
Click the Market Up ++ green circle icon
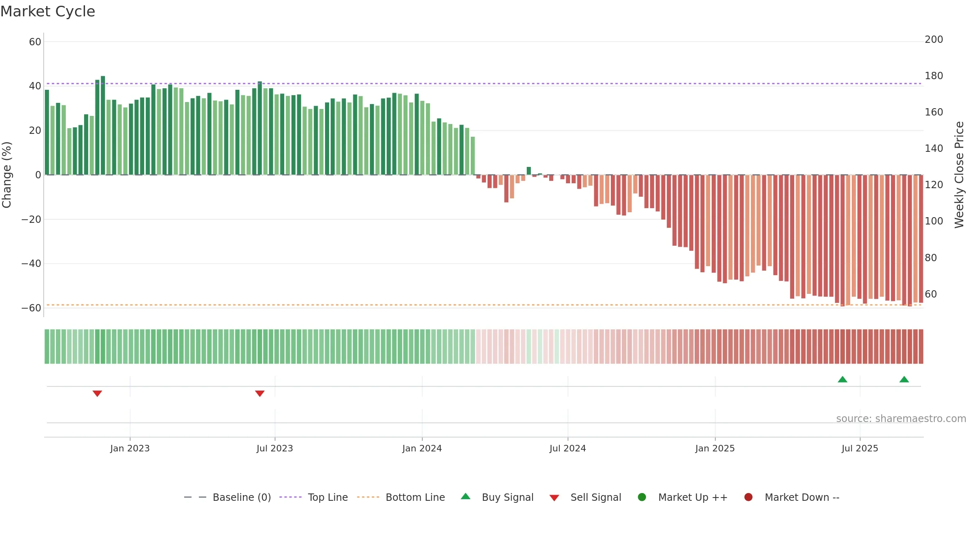[x=642, y=497]
